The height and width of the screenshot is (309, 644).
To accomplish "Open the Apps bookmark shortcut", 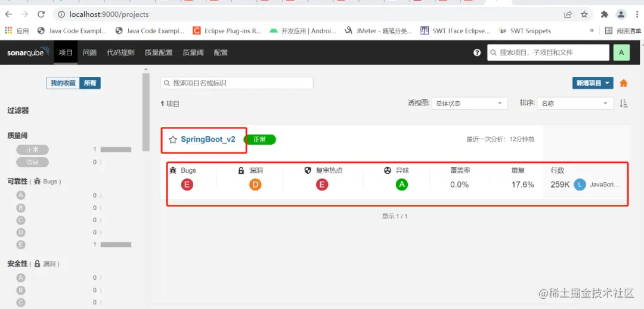I will click(x=17, y=31).
